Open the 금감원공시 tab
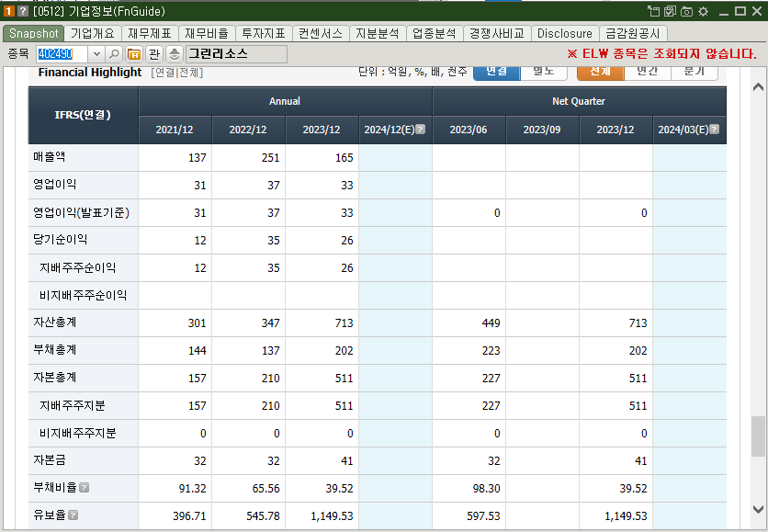Screen dimensions: 768x532 coord(633,33)
